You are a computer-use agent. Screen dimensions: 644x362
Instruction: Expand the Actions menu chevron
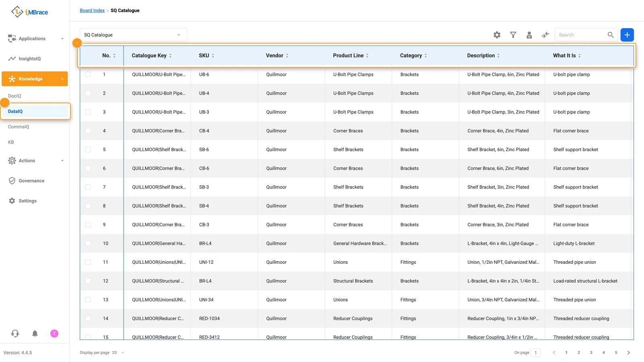[62, 160]
